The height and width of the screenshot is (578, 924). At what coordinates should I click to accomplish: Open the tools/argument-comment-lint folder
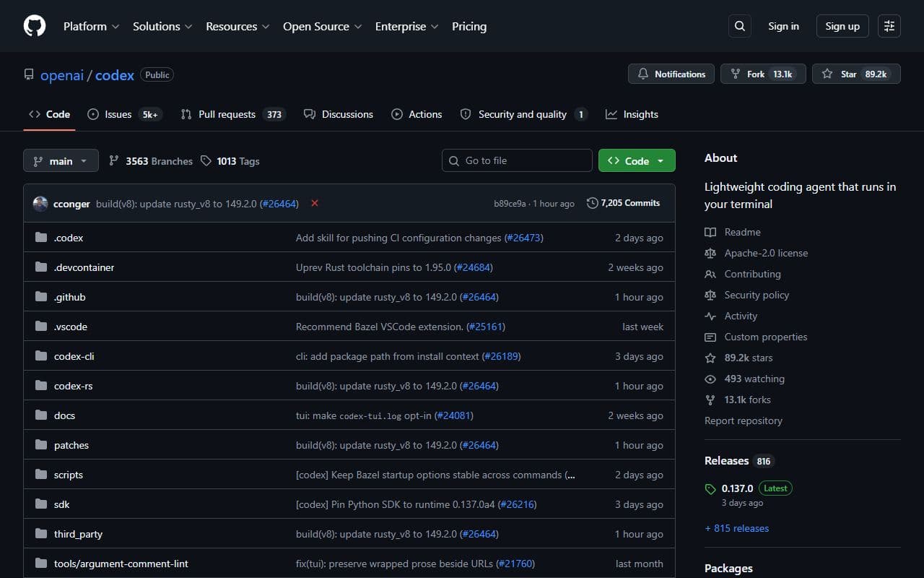[x=121, y=564]
